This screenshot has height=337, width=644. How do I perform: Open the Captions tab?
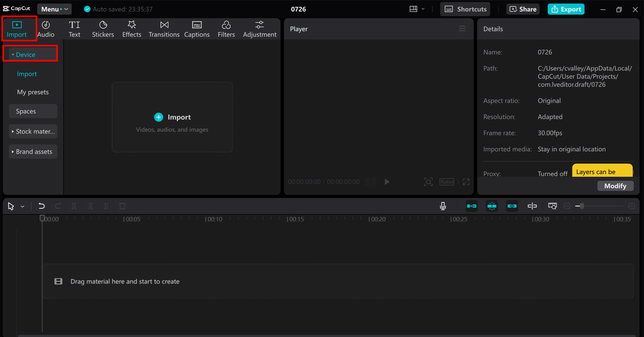coord(197,29)
